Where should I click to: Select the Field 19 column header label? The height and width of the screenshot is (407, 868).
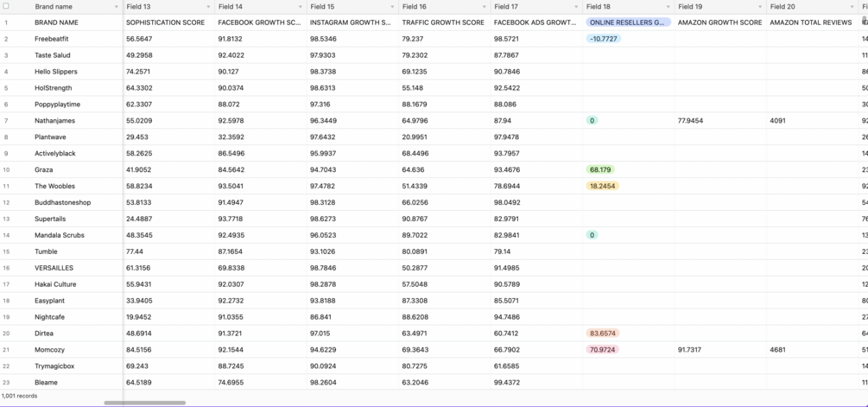[x=690, y=7]
